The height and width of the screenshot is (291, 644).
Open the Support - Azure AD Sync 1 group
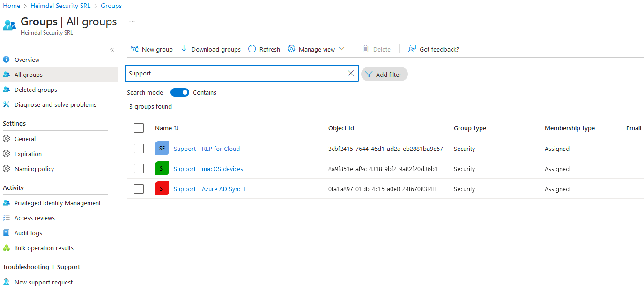point(210,189)
